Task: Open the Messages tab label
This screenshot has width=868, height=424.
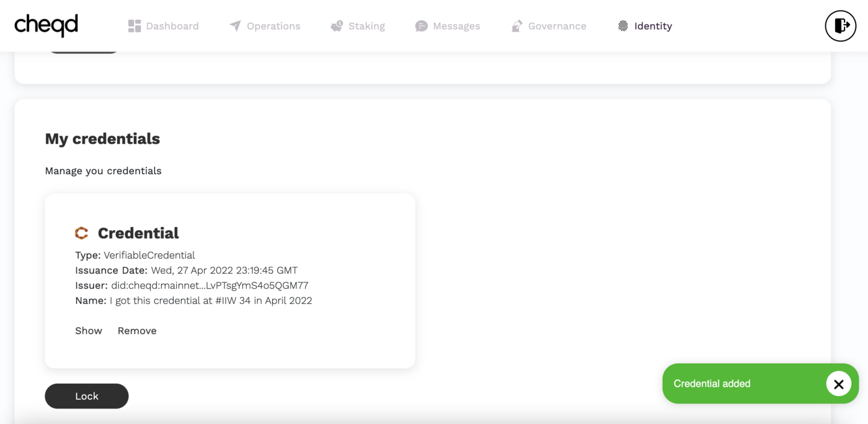Action: click(456, 26)
